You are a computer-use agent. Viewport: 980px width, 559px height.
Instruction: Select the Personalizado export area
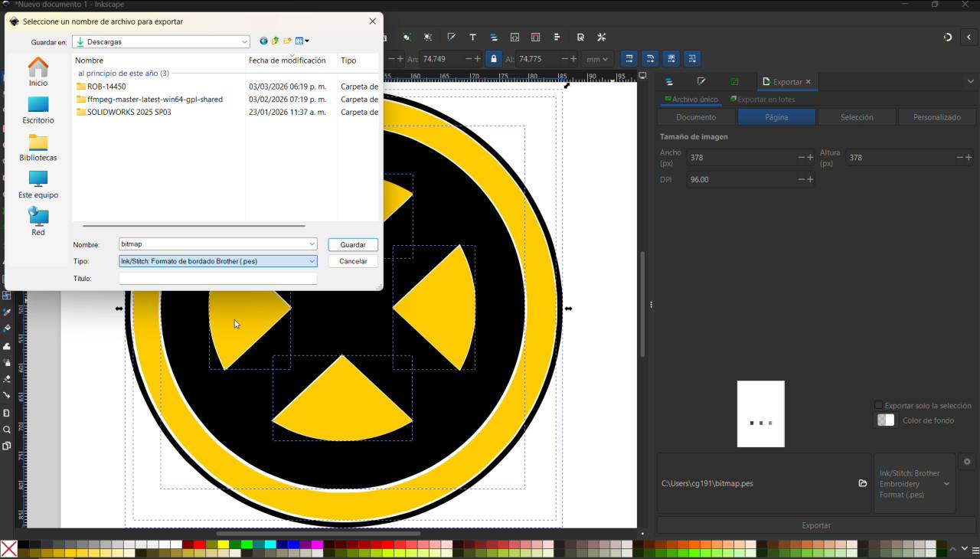[x=937, y=117]
